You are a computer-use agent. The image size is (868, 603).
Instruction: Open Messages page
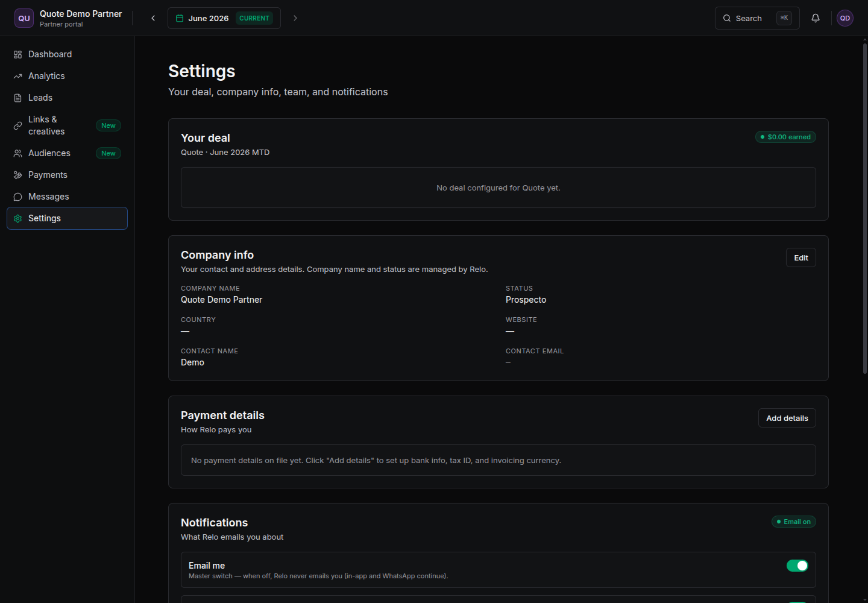(67, 197)
